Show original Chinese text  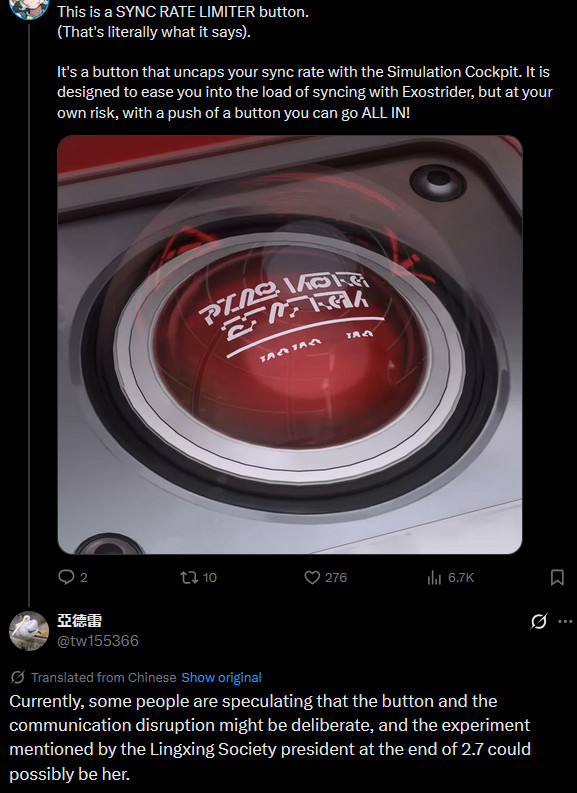221,677
